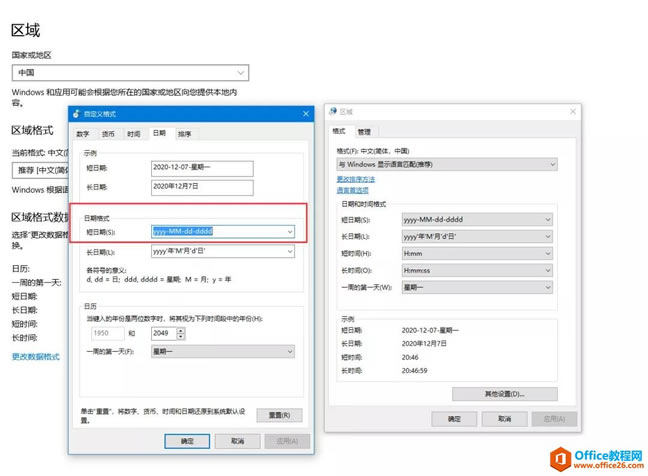The width and height of the screenshot is (648, 476).
Task: Switch to the 时间 tab
Action: tap(133, 134)
